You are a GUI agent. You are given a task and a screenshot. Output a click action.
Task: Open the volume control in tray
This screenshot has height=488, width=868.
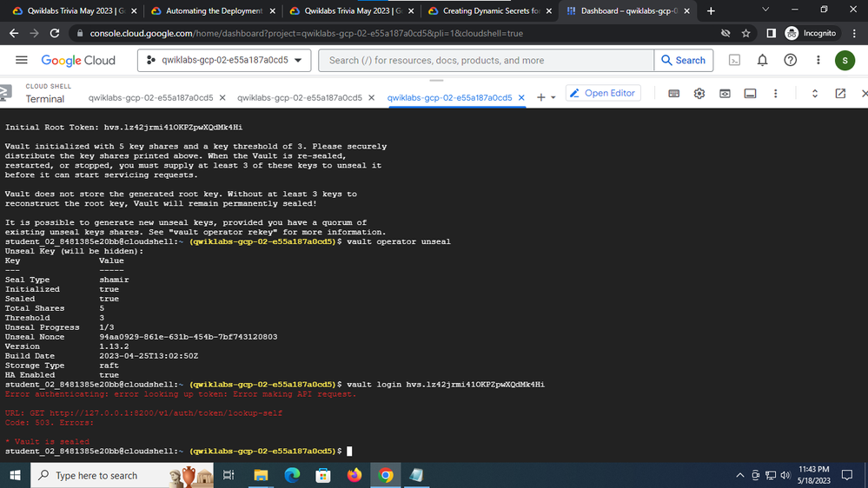(x=785, y=475)
